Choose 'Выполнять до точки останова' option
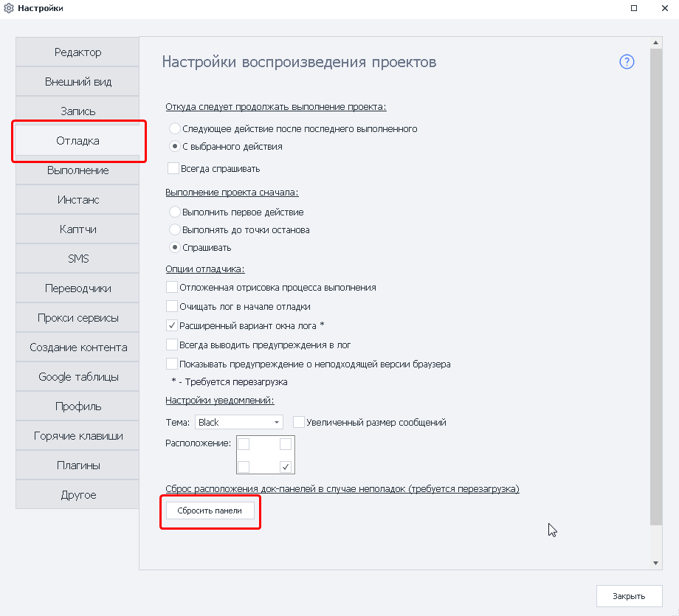The image size is (679, 616). [175, 229]
